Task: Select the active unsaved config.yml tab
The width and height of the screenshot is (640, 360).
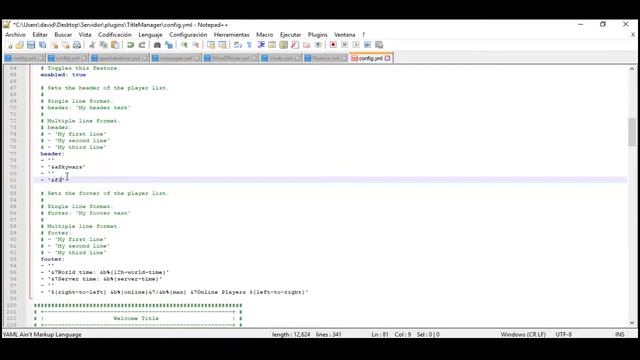Action: click(370, 58)
